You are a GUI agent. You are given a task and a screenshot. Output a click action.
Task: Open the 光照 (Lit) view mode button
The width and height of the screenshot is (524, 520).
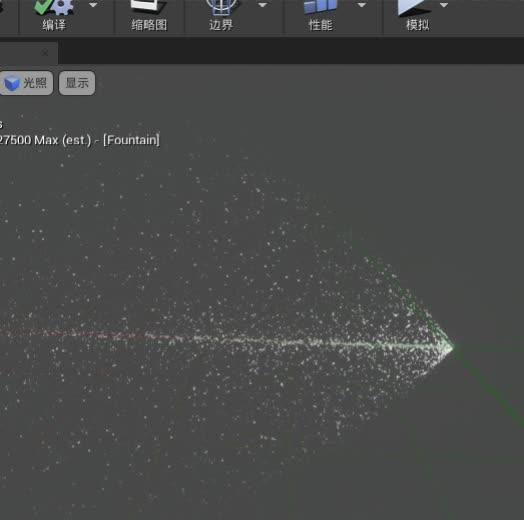(x=26, y=83)
